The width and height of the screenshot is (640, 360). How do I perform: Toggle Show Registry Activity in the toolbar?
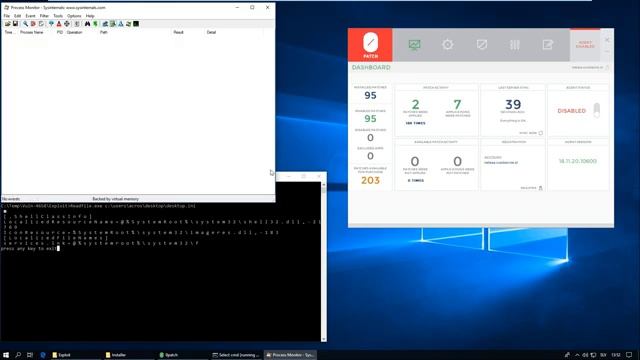click(105, 24)
